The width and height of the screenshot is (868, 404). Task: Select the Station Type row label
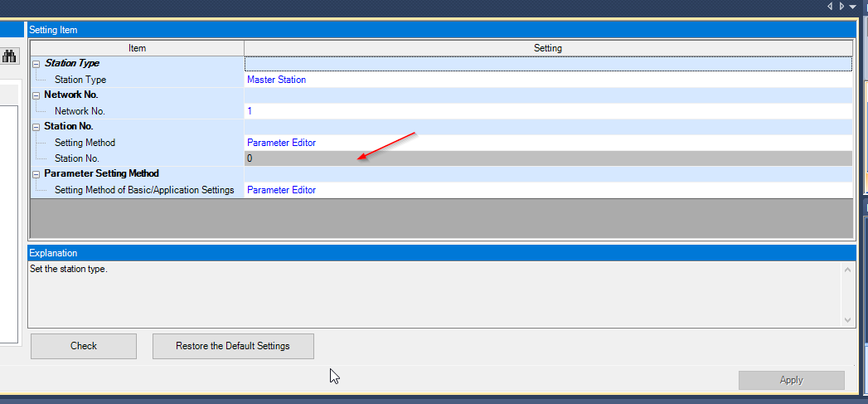(80, 80)
